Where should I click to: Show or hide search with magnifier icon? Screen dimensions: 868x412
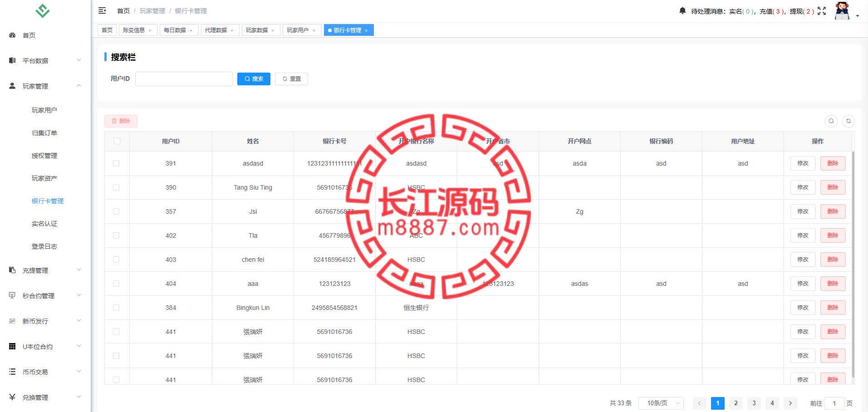(x=831, y=121)
